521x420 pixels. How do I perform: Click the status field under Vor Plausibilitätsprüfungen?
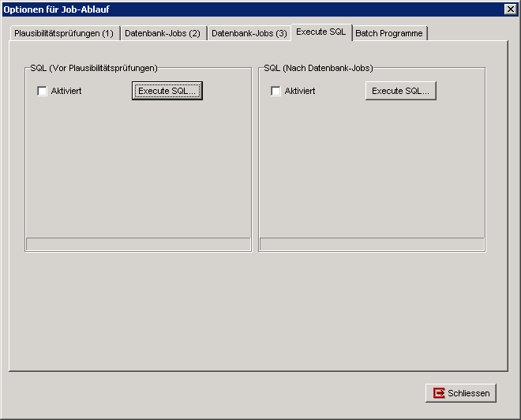point(138,244)
